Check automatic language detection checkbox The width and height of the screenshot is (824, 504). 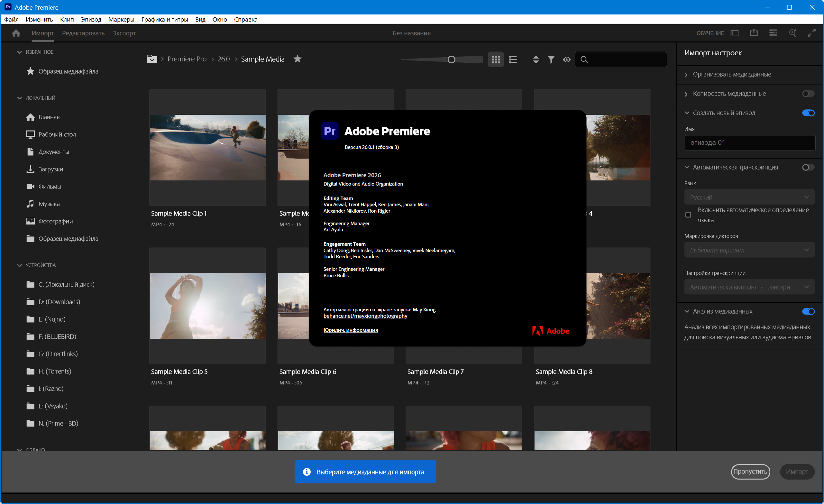[688, 215]
